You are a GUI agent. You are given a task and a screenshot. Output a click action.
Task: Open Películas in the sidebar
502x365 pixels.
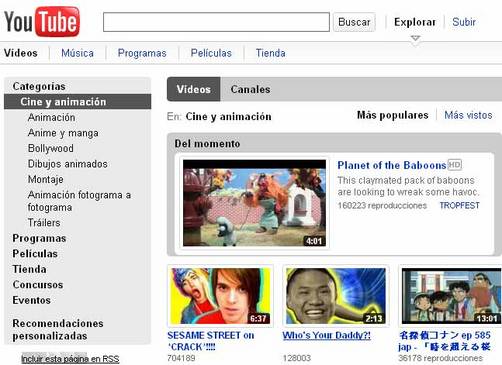35,253
